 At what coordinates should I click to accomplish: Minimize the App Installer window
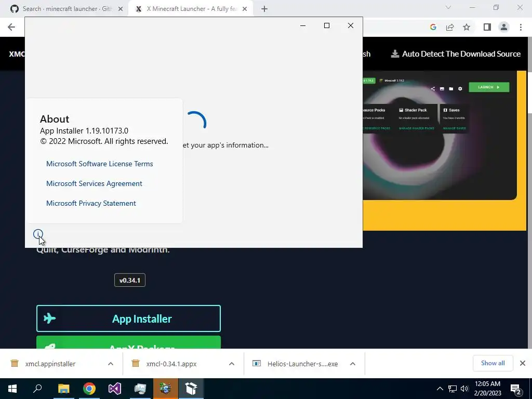point(303,25)
